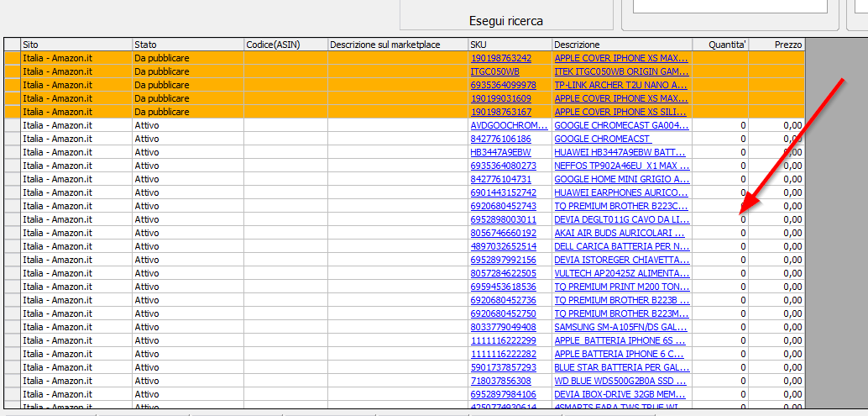The height and width of the screenshot is (416, 868).
Task: Open SKU link 718037856308
Action: point(501,381)
